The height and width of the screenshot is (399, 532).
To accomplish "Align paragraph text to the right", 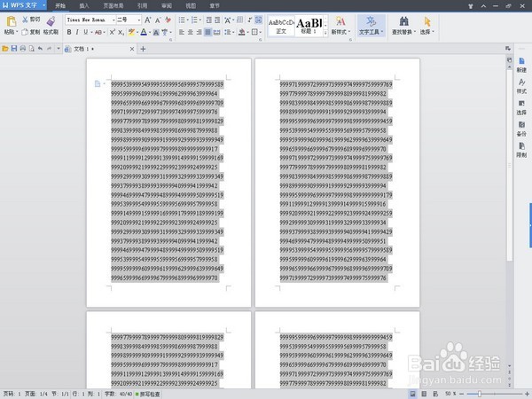I will pos(199,32).
